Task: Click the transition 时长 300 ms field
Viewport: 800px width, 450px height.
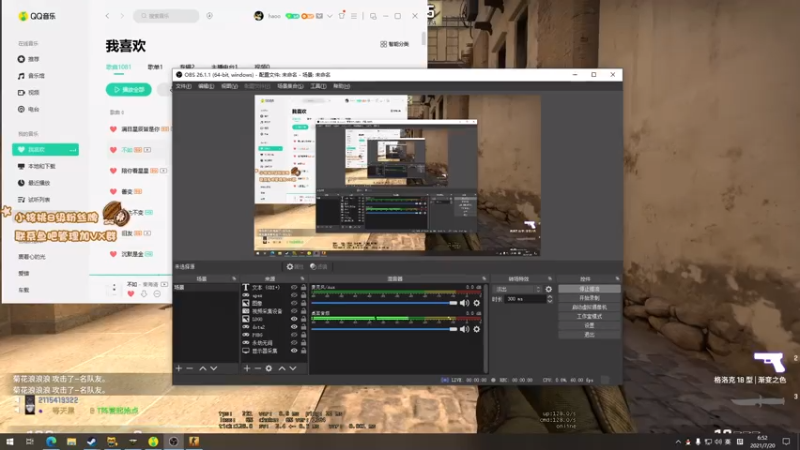Action: [x=525, y=299]
